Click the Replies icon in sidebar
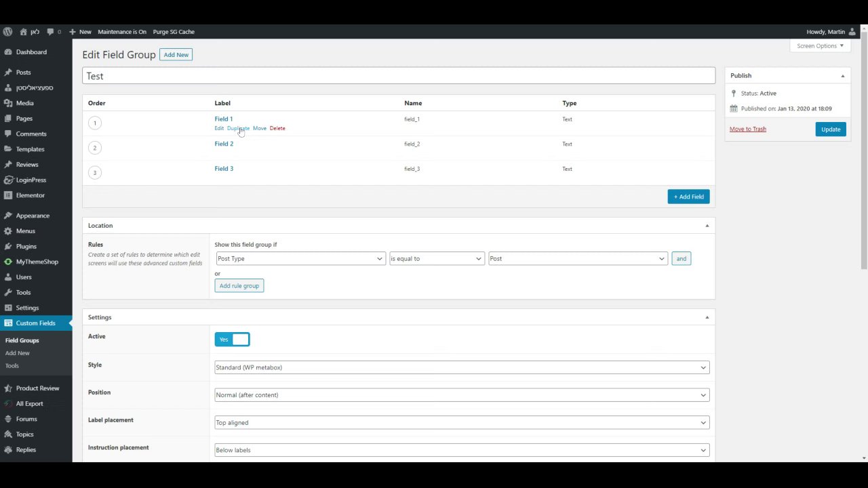This screenshot has width=868, height=488. pos(8,450)
